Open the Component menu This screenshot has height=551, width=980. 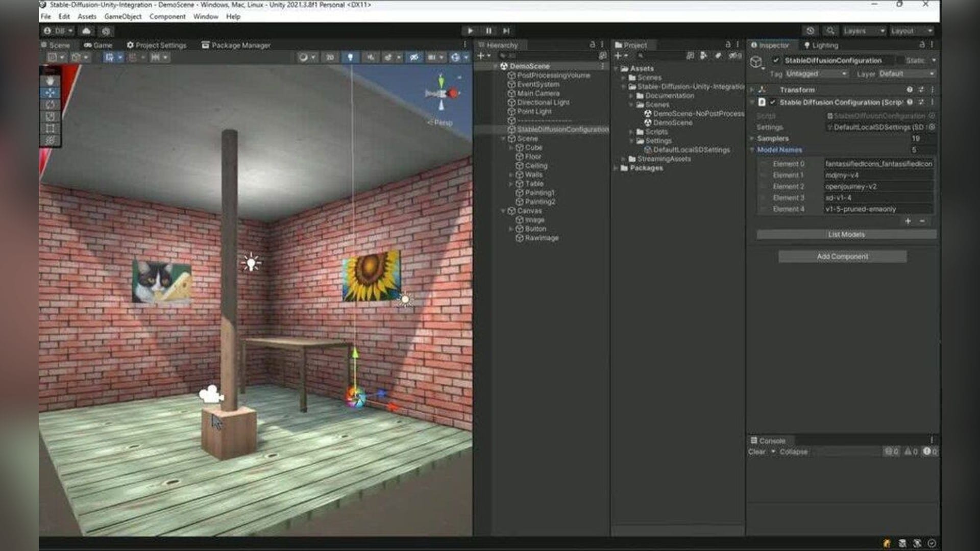[167, 17]
